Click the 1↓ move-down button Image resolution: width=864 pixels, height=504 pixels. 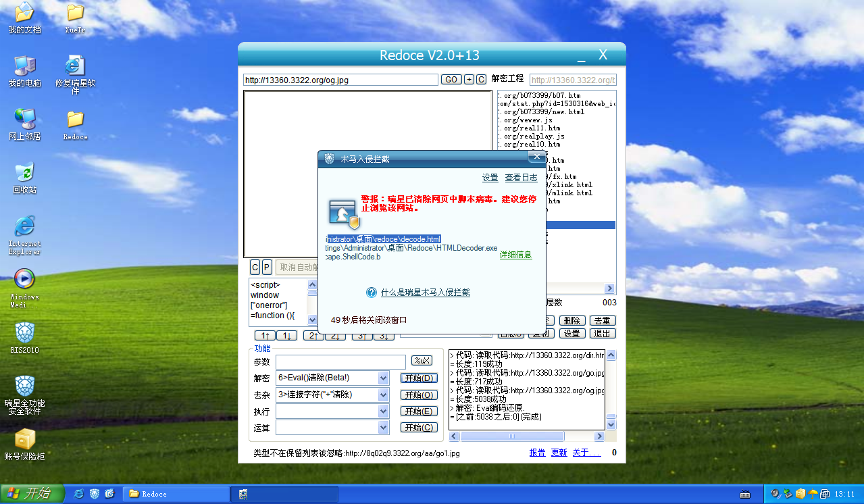[x=286, y=335]
